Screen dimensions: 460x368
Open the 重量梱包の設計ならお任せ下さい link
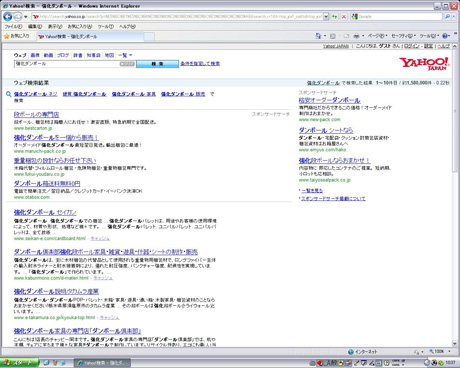coord(55,160)
